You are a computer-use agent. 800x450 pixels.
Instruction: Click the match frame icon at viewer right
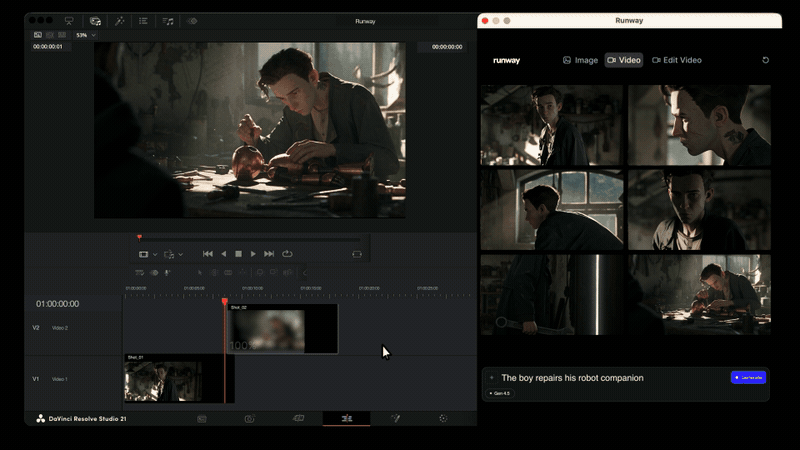tap(357, 254)
